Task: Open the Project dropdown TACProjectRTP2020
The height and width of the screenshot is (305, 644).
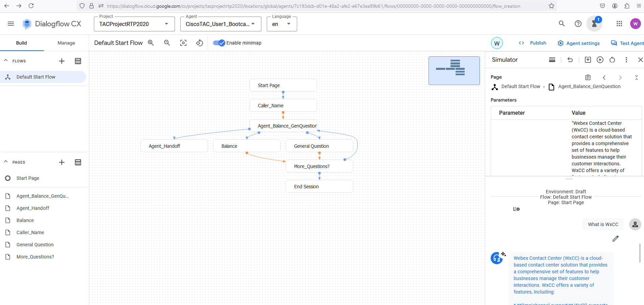Action: click(134, 24)
